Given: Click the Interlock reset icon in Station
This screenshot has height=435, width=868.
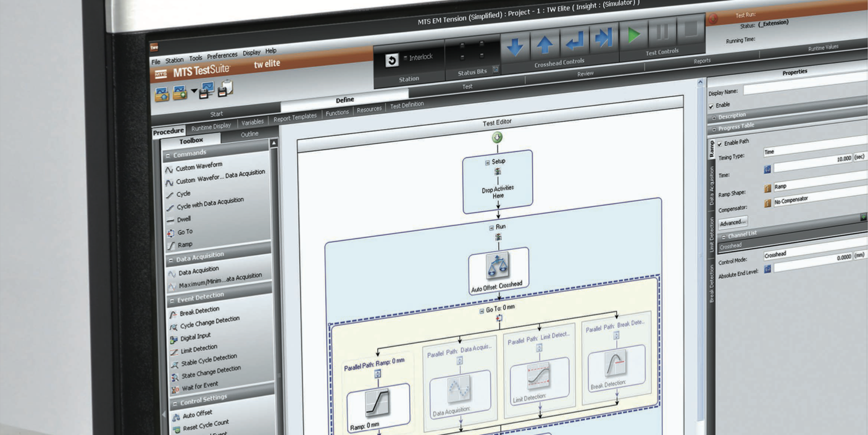Looking at the screenshot, I should pyautogui.click(x=392, y=60).
